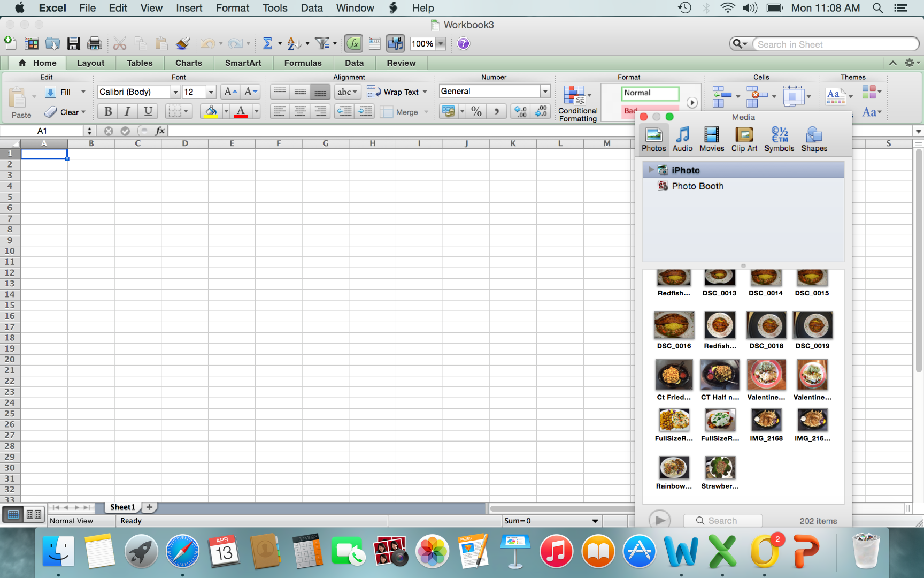Open Audio tab in Media browser
The height and width of the screenshot is (578, 924).
click(682, 139)
